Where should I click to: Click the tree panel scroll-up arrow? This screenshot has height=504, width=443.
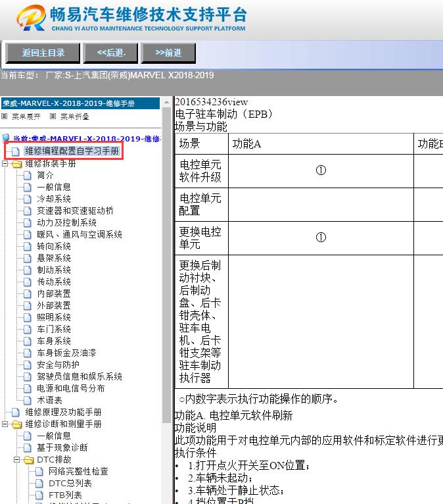[x=166, y=102]
